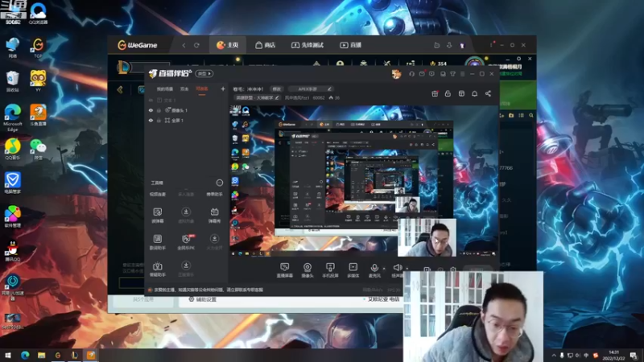
Task: Open the version pill beside companion logo
Action: (204, 74)
